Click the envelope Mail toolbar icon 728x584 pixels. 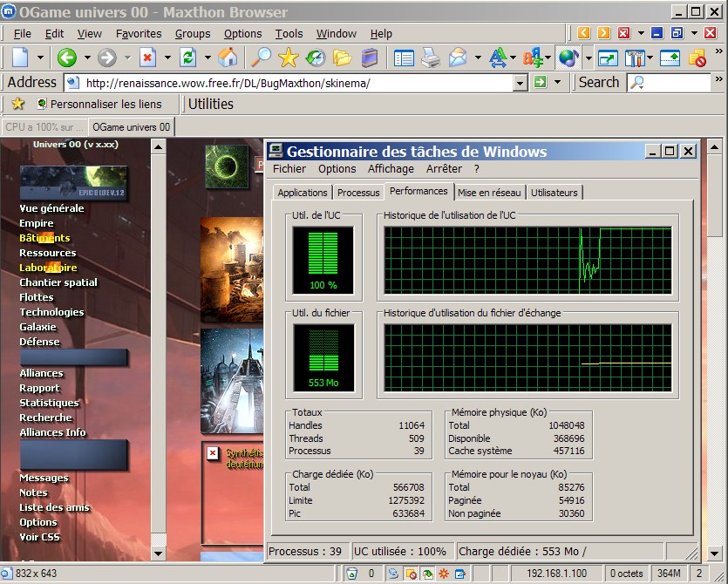(x=458, y=58)
